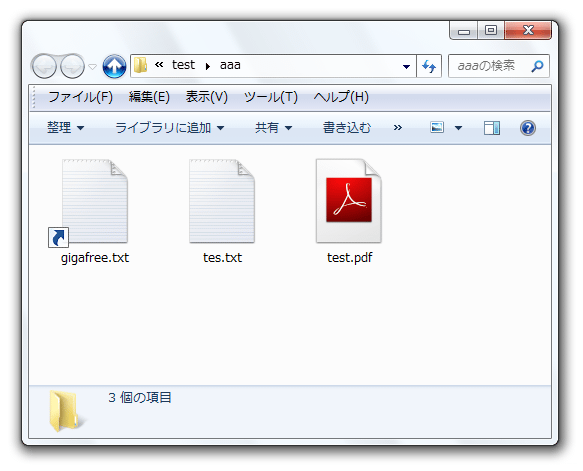
Task: Click the test.pdf file name
Action: tap(350, 258)
